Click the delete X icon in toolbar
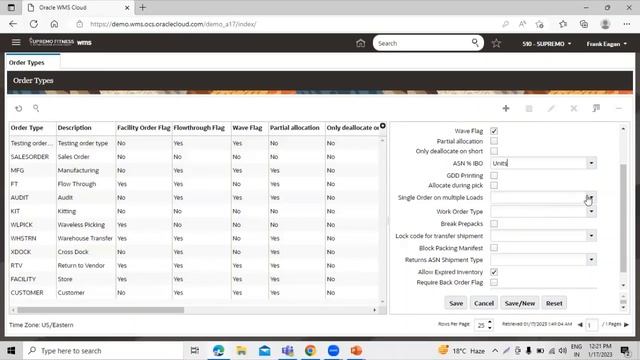 pos(573,108)
